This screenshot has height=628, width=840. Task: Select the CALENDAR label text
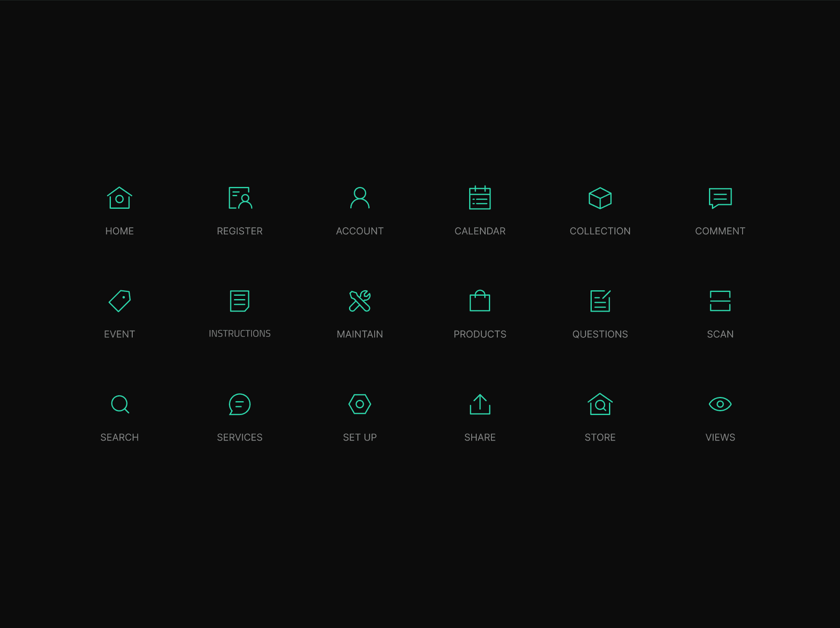coord(480,231)
